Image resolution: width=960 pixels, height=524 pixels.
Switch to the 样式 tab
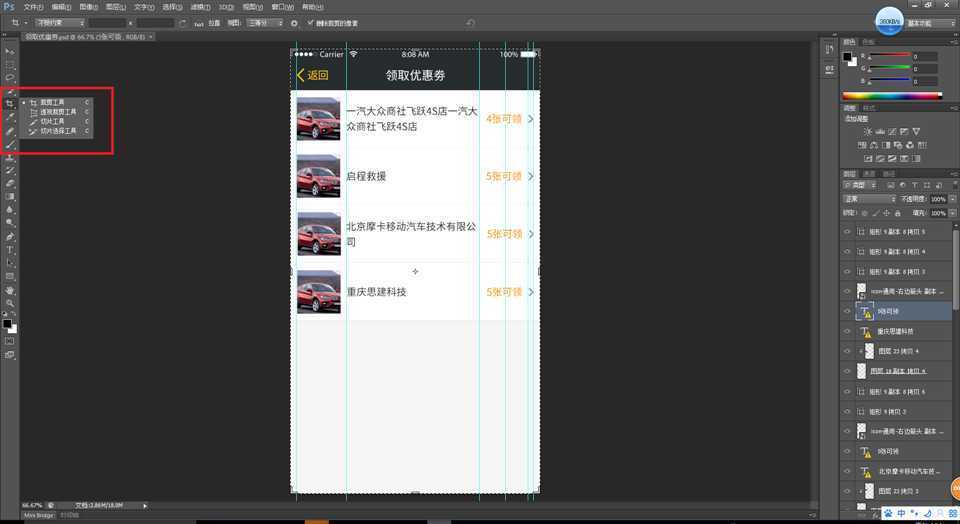(868, 108)
